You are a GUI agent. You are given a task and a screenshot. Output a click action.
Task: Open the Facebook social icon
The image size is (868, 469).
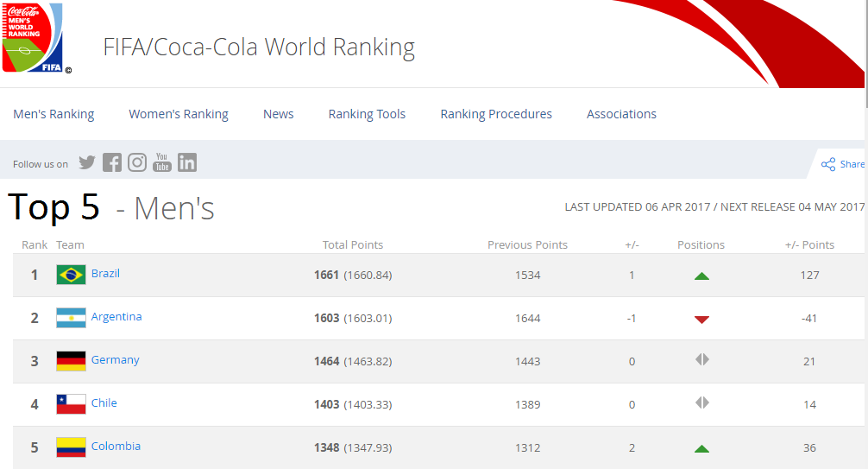[112, 162]
